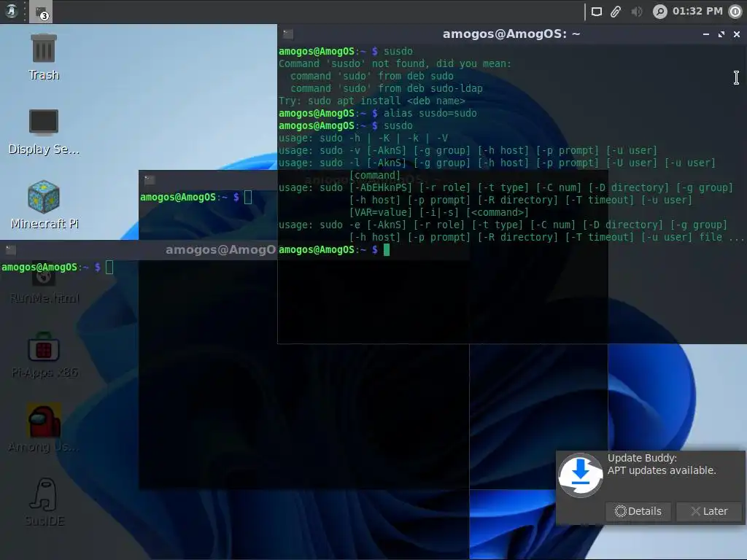Maximize the front amogos@AmogOS terminal
747x560 pixels.
tap(721, 34)
